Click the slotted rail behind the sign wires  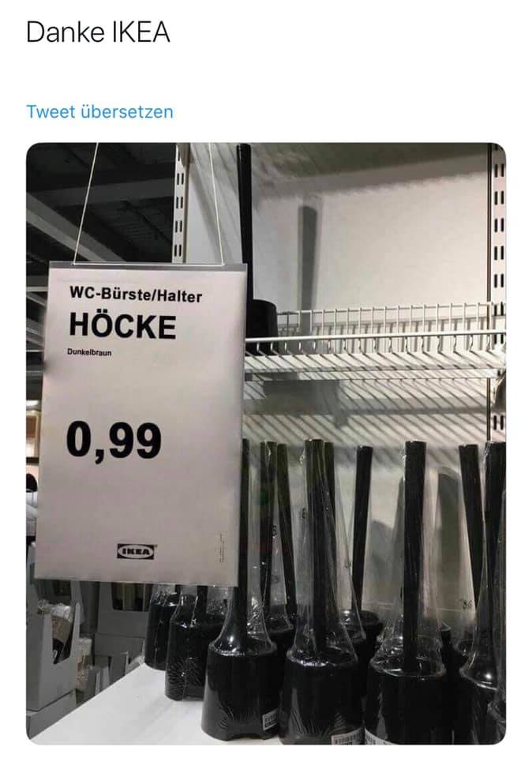(x=180, y=203)
